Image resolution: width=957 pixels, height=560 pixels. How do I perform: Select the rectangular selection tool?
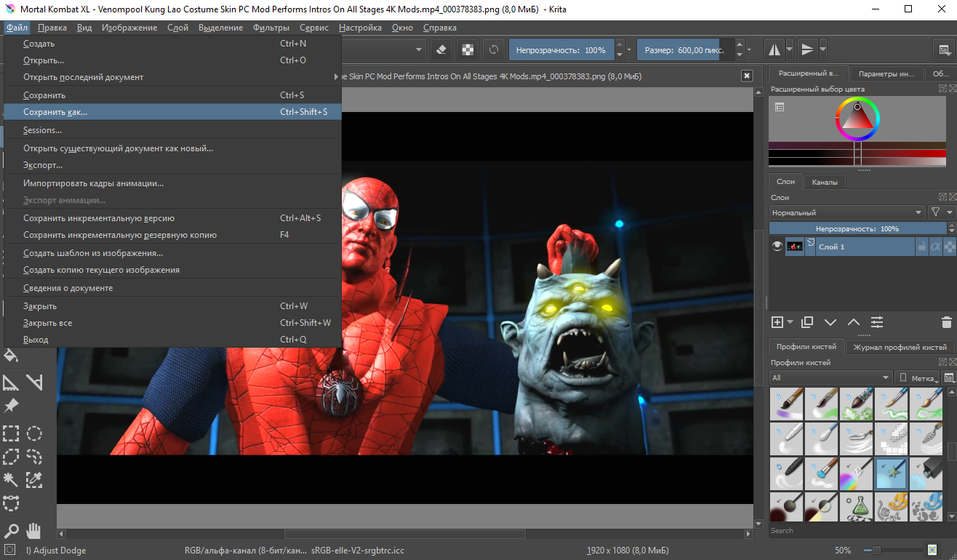tap(11, 434)
